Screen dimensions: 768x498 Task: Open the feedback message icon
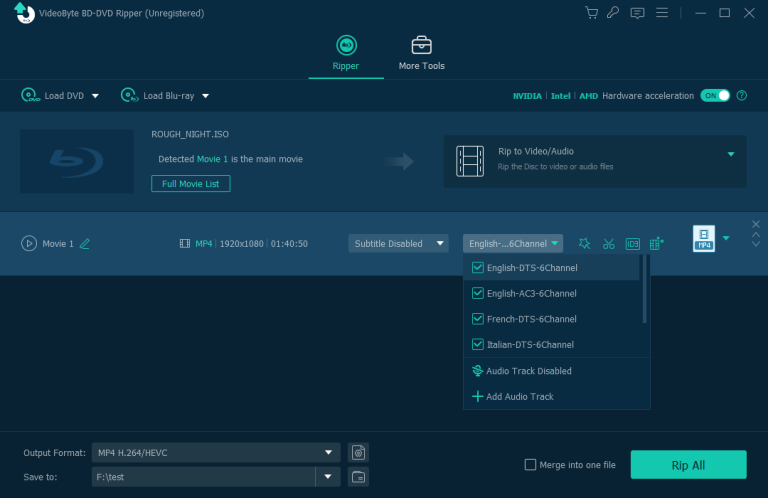coord(637,13)
